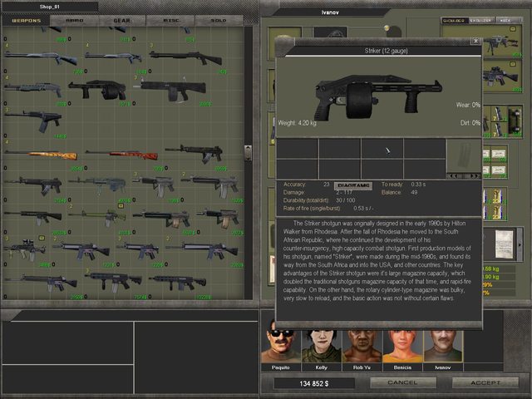The image size is (532, 399).
Task: Show previous ammo type in Striker window
Action: tap(455, 175)
